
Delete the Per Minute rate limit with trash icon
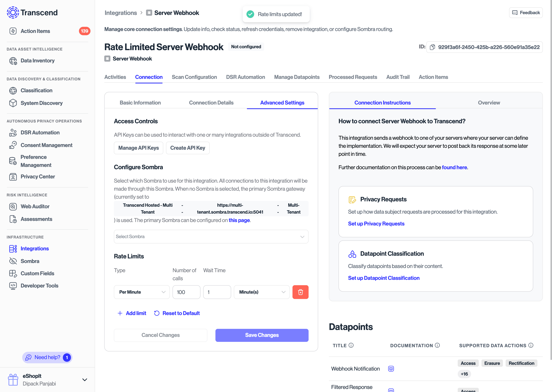[300, 292]
